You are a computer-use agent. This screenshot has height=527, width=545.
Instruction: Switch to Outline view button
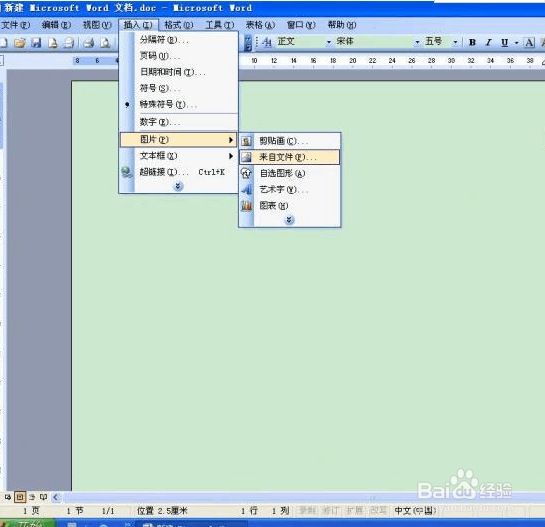pyautogui.click(x=32, y=497)
